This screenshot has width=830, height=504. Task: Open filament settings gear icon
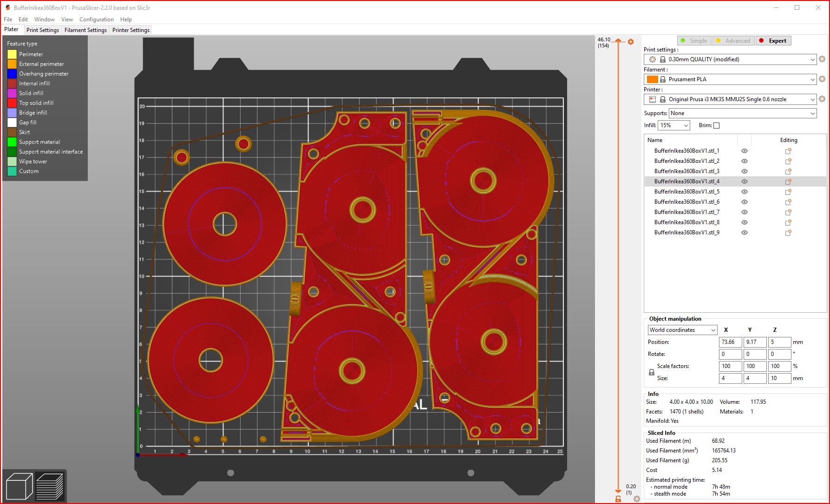(822, 79)
